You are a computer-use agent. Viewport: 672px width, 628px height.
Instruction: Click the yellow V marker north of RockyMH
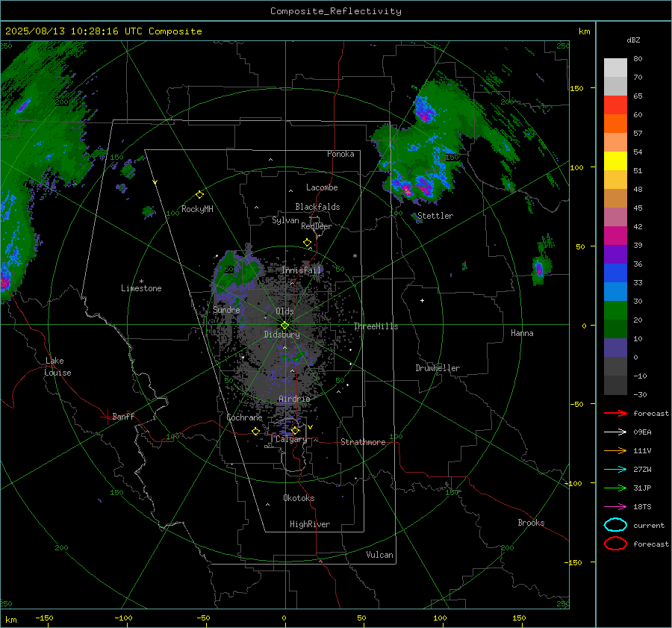click(x=155, y=182)
